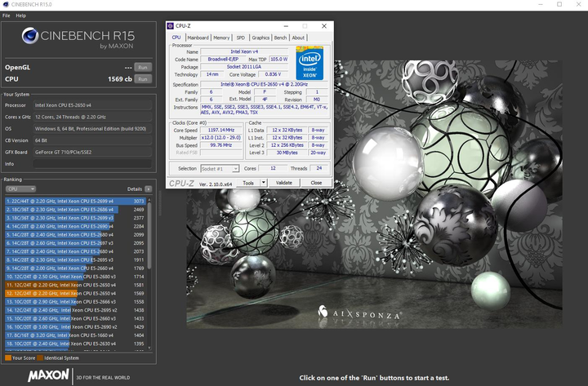This screenshot has width=588, height=386.
Task: Select ranking row 1 Xeon E5-2699 v4
Action: point(75,202)
